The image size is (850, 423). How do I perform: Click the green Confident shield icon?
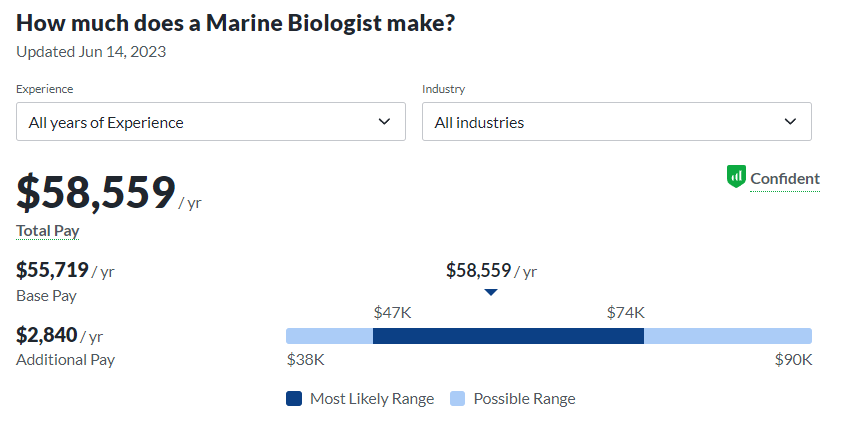coord(736,177)
